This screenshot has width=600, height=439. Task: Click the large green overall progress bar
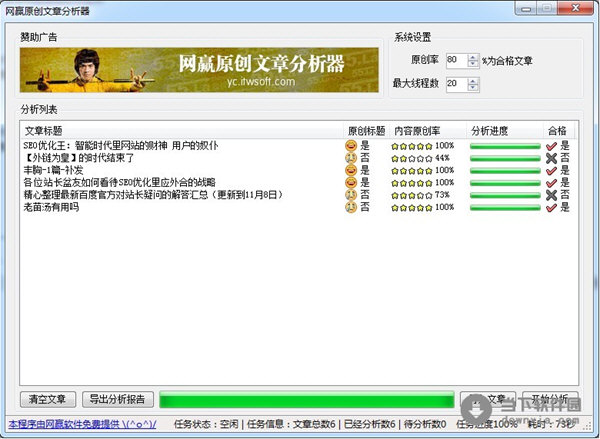(307, 400)
